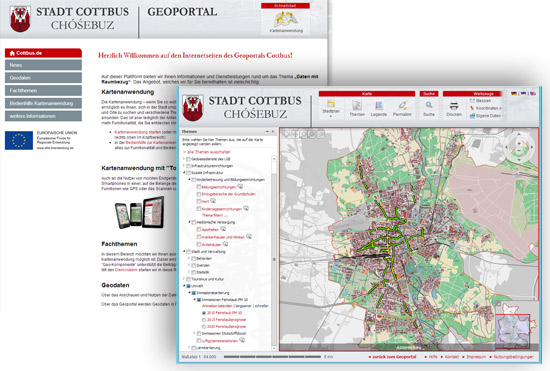Open the Fachthemen menu item
The width and height of the screenshot is (550, 371).
pyautogui.click(x=43, y=90)
